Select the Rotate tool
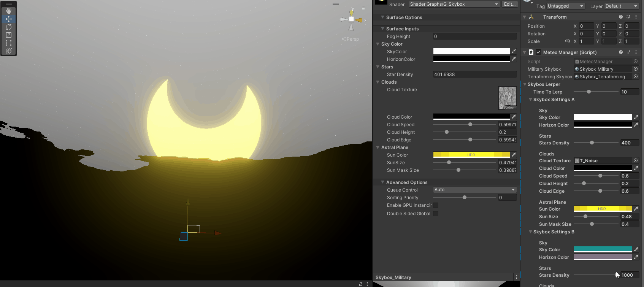The image size is (644, 287). 8,27
